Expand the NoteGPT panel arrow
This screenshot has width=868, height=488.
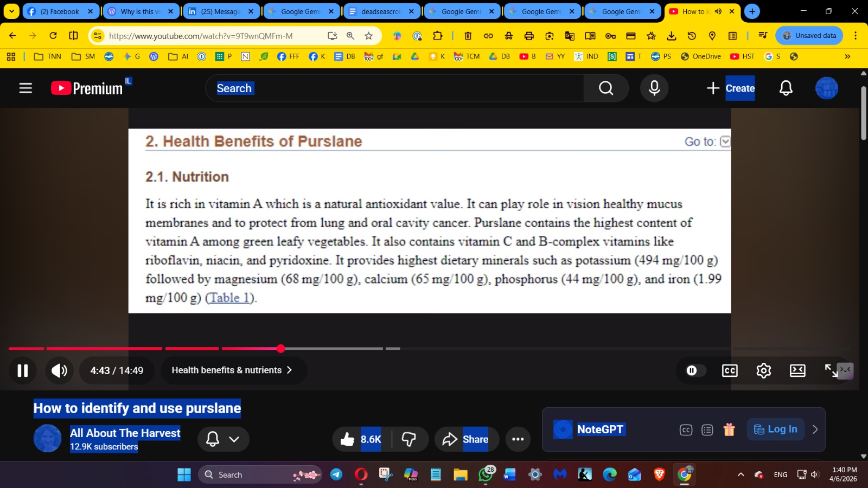pos(815,429)
